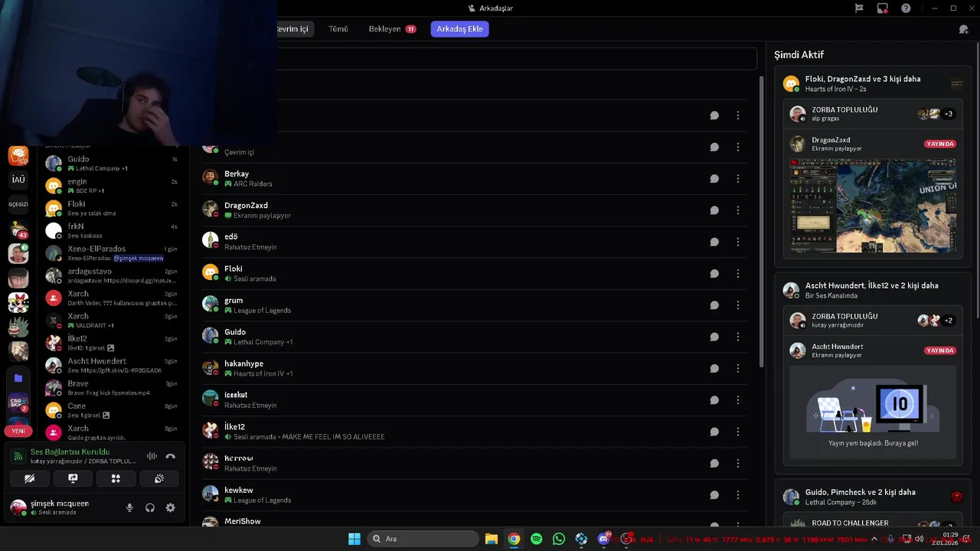The image size is (980, 551).
Task: Select kerrow in friends list
Action: click(x=475, y=463)
